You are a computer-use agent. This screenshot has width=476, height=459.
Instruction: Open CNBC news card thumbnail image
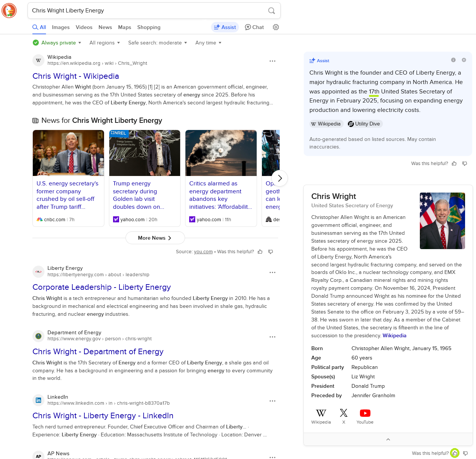[68, 153]
